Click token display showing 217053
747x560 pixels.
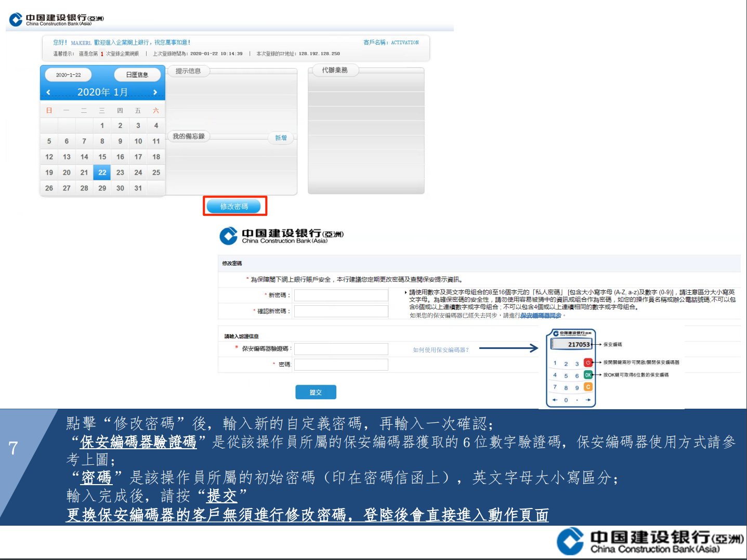(x=572, y=344)
